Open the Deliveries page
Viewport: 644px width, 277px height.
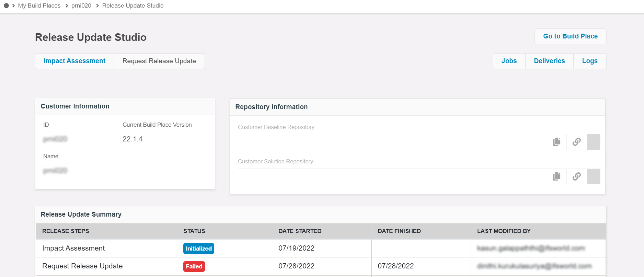click(549, 61)
